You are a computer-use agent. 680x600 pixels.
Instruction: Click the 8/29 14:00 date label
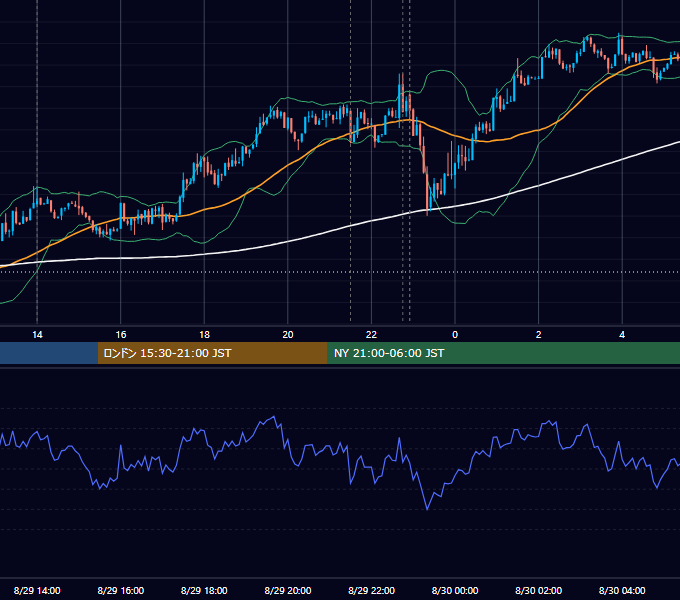37,590
